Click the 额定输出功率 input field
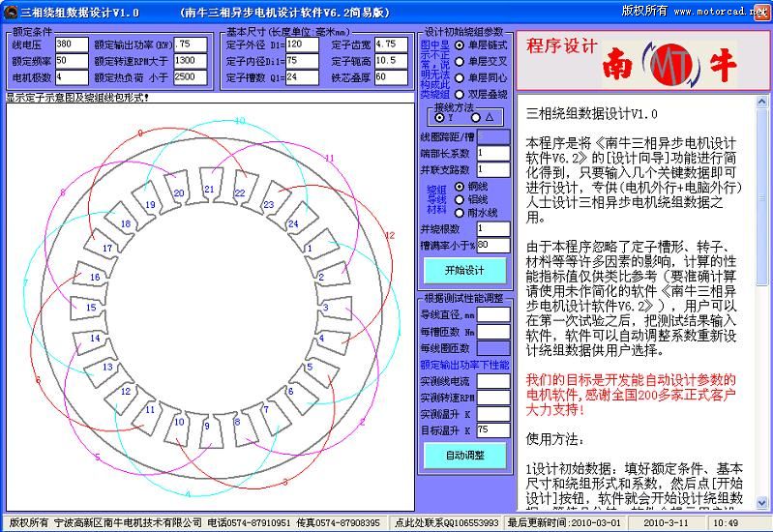This screenshot has height=532, width=773. [x=191, y=44]
